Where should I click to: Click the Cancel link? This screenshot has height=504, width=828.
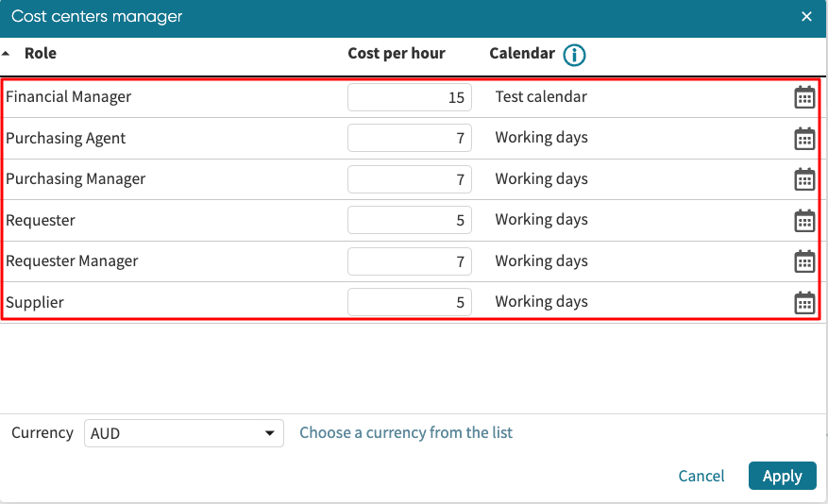[701, 477]
